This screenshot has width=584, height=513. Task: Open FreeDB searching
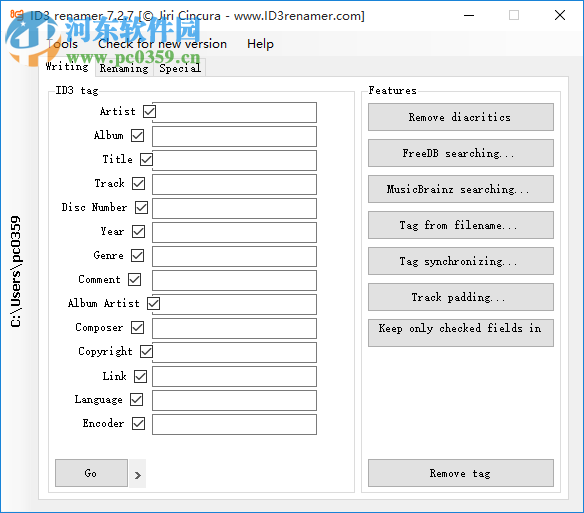click(461, 153)
